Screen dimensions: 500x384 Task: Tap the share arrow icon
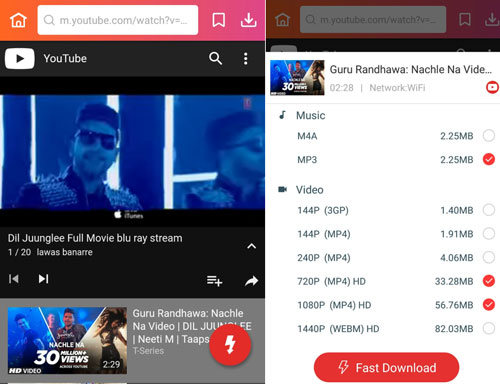coord(251,281)
